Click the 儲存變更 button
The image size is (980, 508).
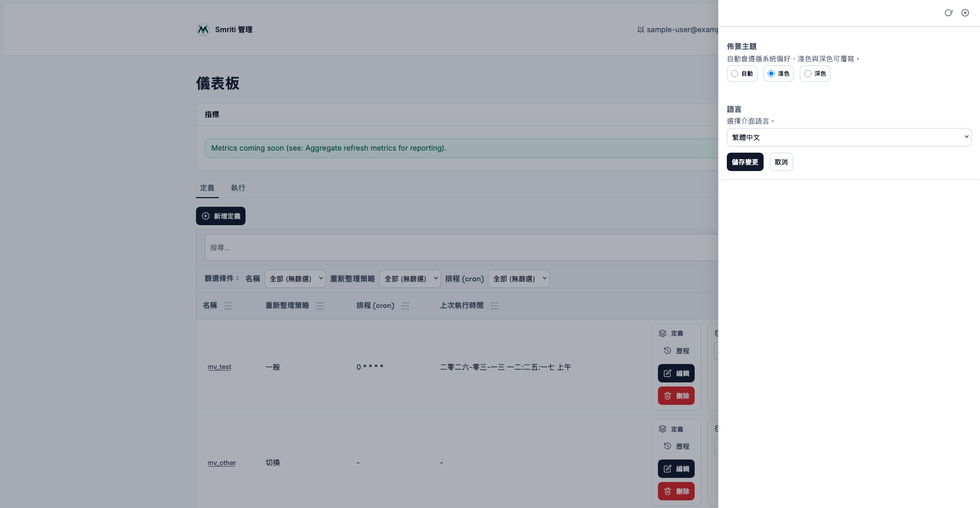[745, 162]
